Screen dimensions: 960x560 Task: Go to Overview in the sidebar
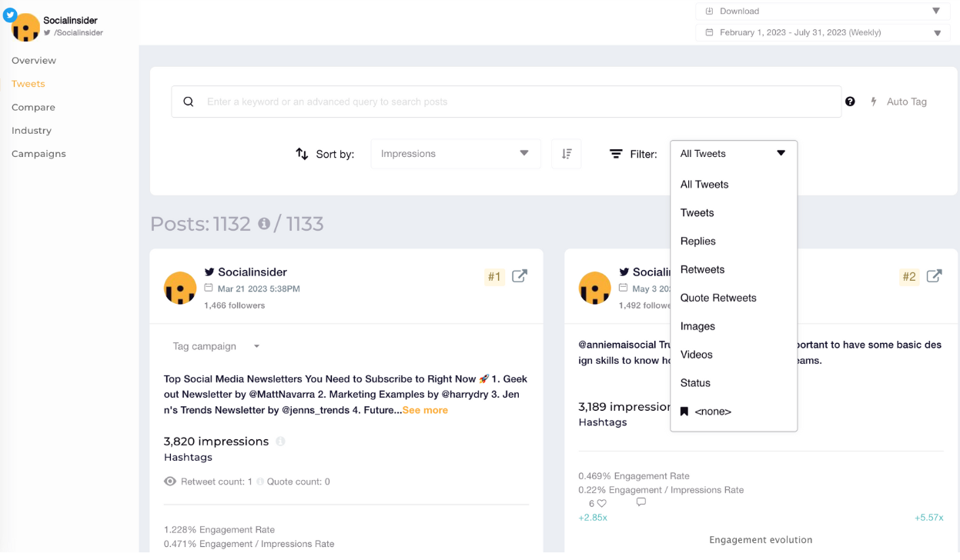[34, 61]
